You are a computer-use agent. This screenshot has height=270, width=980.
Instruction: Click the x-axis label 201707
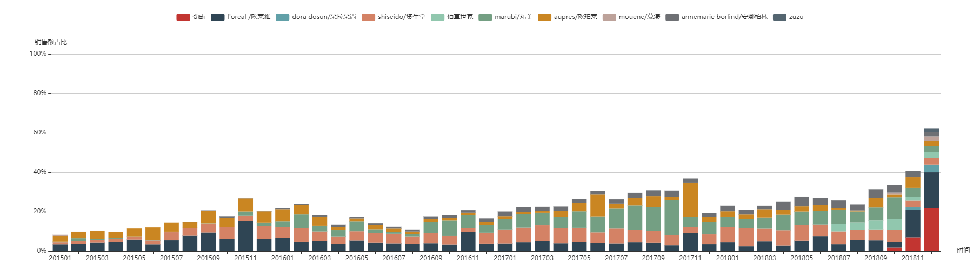[x=616, y=258]
